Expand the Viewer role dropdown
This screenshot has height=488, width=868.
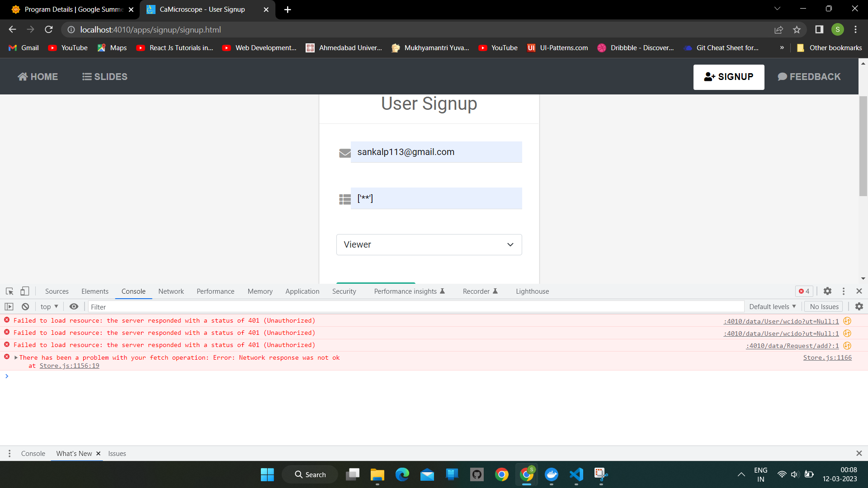tap(429, 244)
